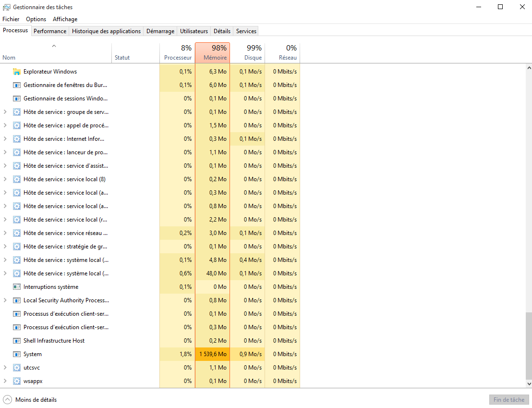Viewport: 532px width, 408px height.
Task: Open the Fichier menu
Action: [11, 19]
